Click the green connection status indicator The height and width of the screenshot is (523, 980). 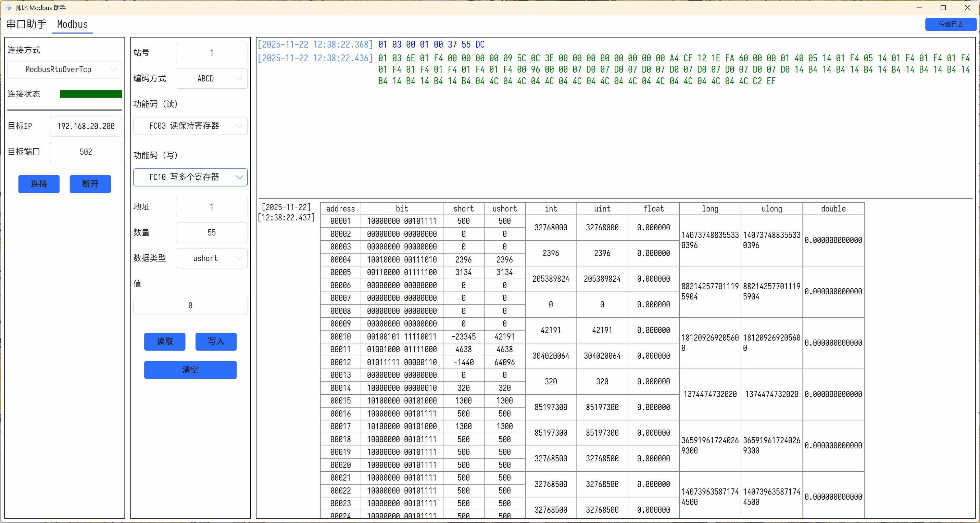91,94
